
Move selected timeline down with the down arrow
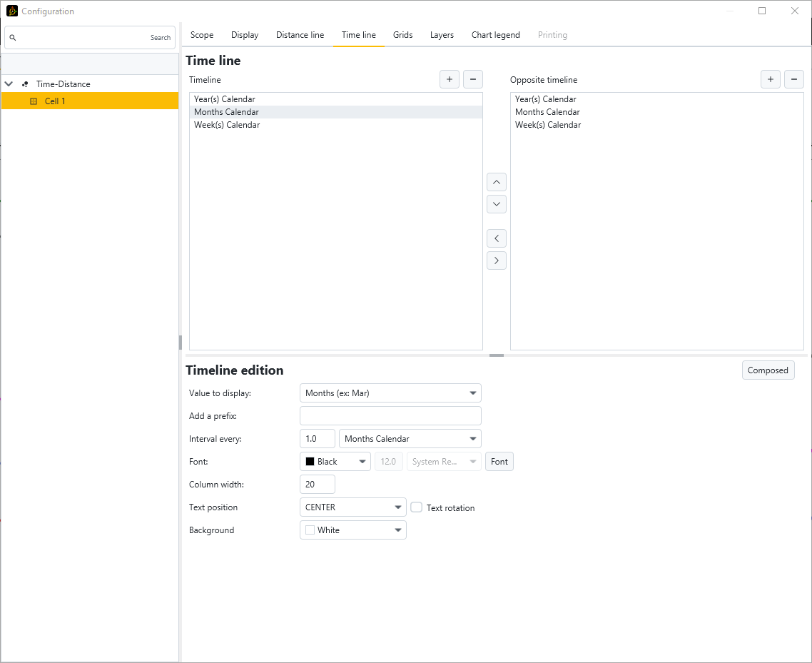[497, 204]
